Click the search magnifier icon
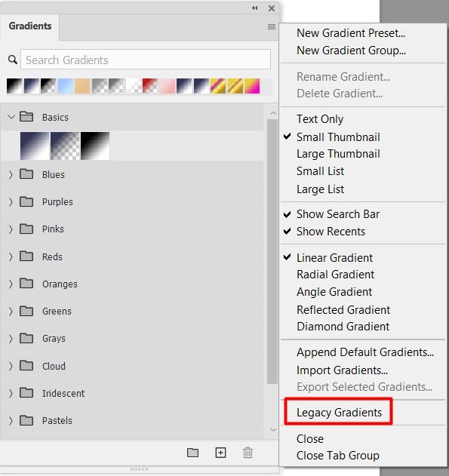This screenshot has width=449, height=476. (x=12, y=60)
